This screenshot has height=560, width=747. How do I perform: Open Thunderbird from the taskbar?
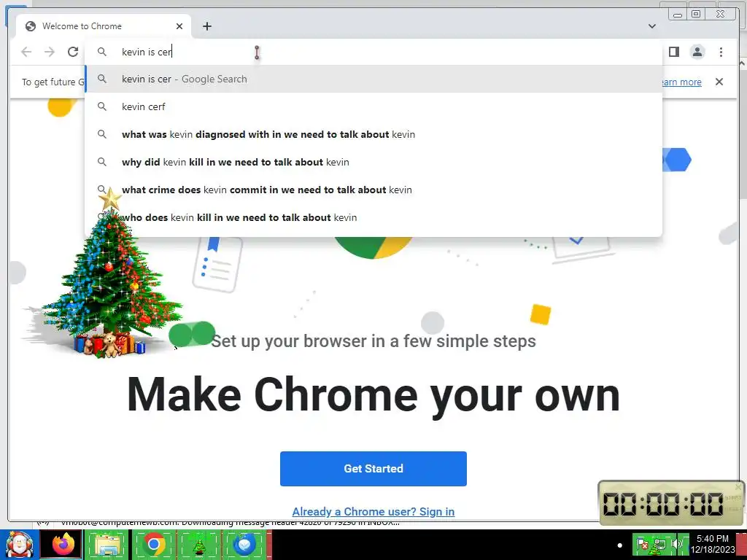point(244,545)
